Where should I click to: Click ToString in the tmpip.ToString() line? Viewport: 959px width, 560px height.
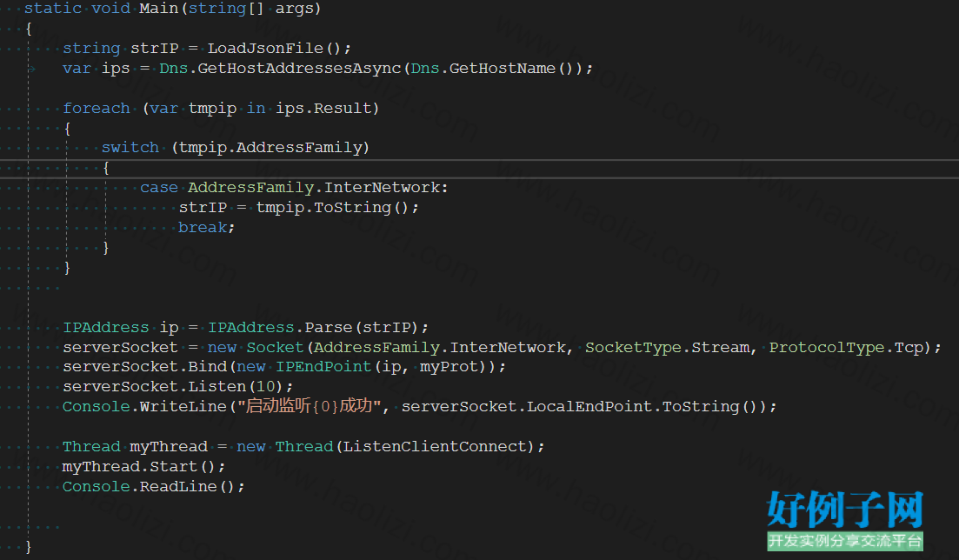click(352, 208)
